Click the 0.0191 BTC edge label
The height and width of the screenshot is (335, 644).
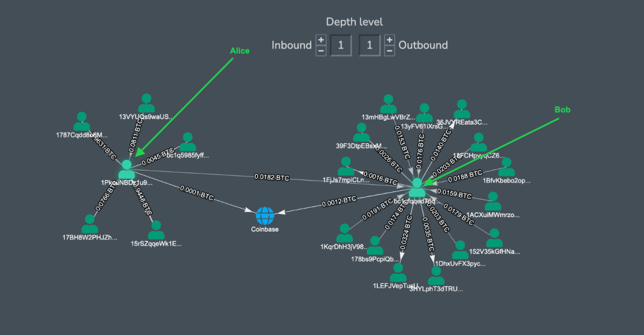pos(377,210)
